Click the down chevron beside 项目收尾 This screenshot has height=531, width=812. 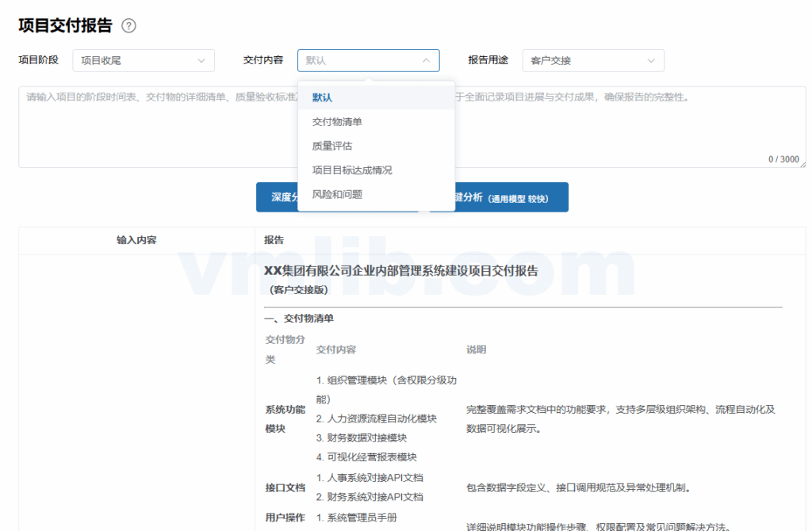[201, 60]
